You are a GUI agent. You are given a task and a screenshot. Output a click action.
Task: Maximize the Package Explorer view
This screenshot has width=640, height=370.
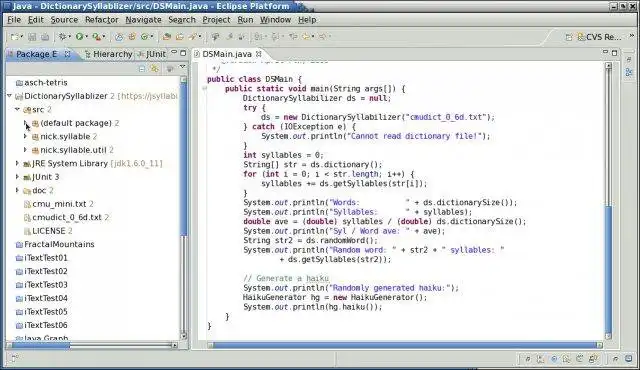[183, 53]
